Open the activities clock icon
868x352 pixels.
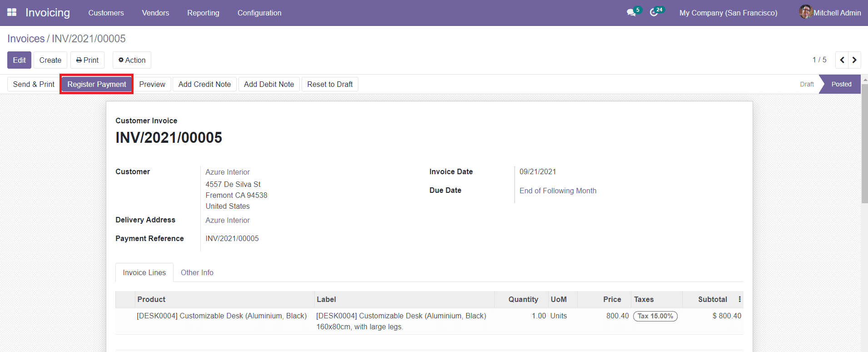point(654,13)
